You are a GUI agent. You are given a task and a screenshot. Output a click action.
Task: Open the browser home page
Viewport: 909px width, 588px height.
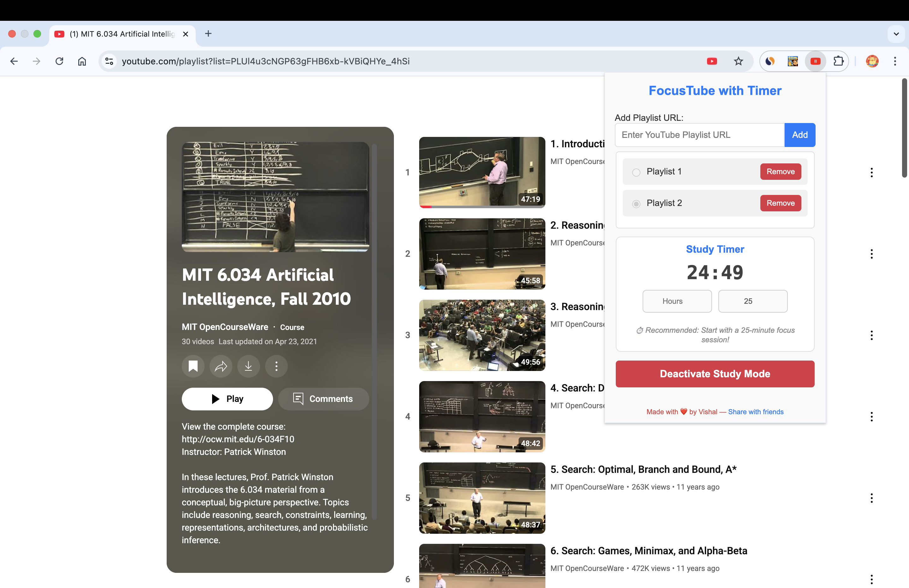coord(82,61)
